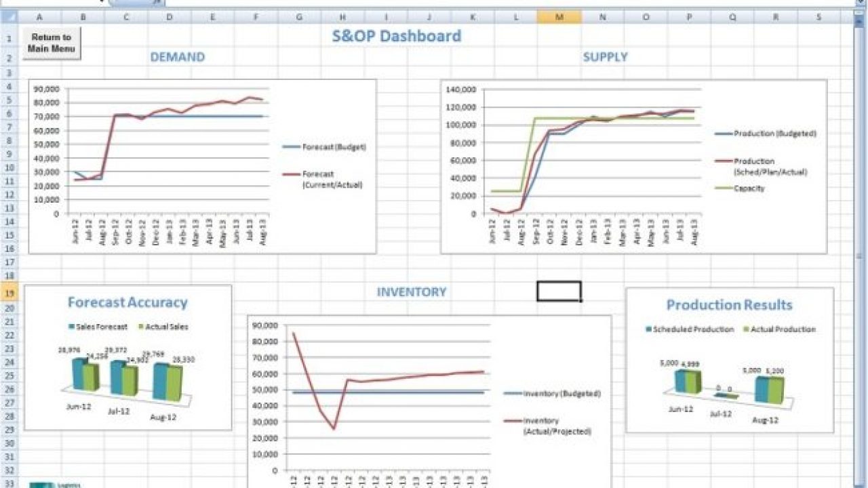The width and height of the screenshot is (868, 488).
Task: Select the Production (Sched/Plan/Actual) legend entry
Action: pos(761,166)
